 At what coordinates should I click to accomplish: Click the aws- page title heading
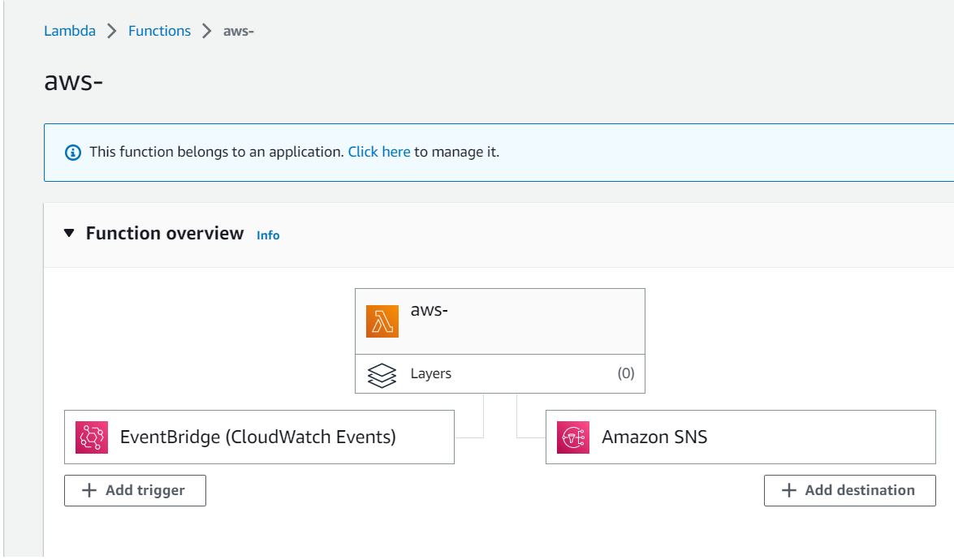click(x=74, y=81)
